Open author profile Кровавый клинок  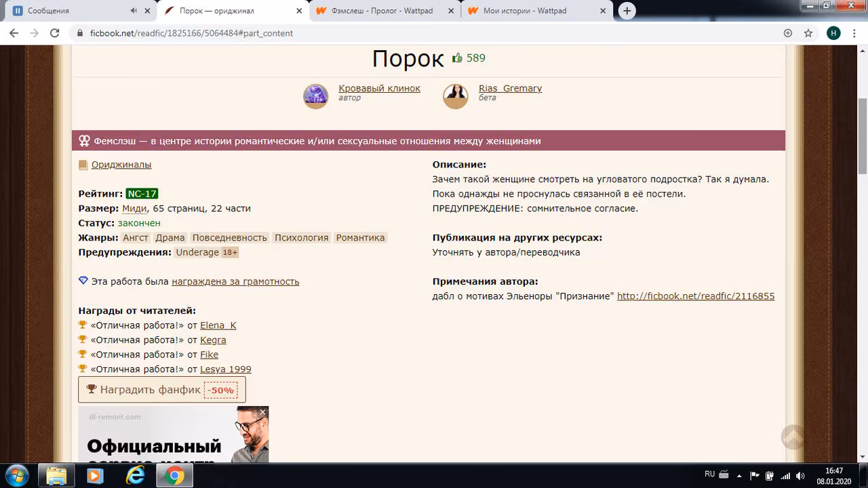tap(379, 88)
